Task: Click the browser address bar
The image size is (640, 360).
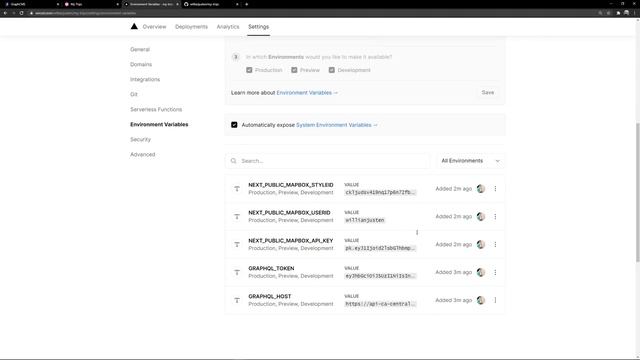Action: (x=310, y=13)
